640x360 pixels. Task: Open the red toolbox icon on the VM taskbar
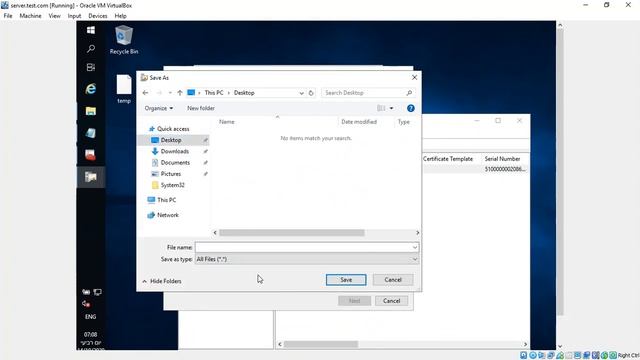click(91, 155)
